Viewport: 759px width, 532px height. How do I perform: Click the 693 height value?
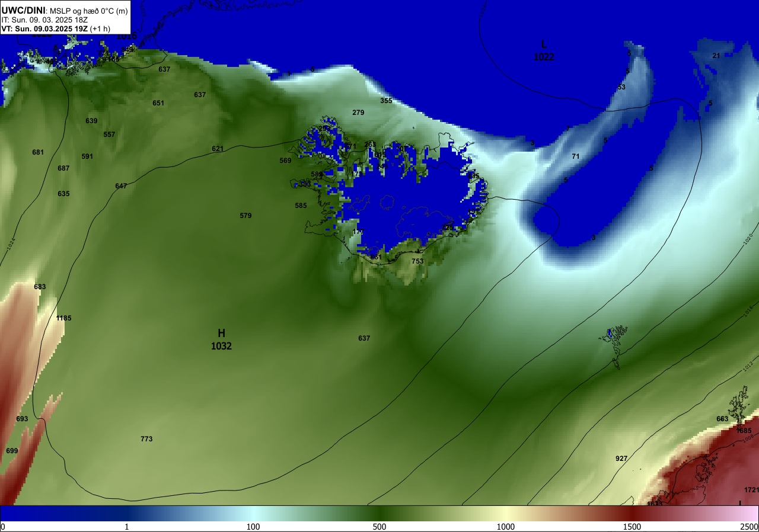click(22, 419)
